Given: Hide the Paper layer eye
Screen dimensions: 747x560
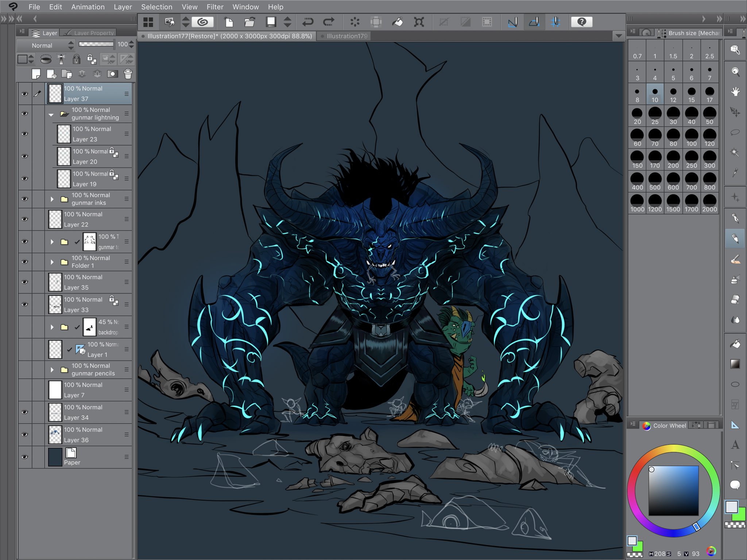Looking at the screenshot, I should point(25,457).
